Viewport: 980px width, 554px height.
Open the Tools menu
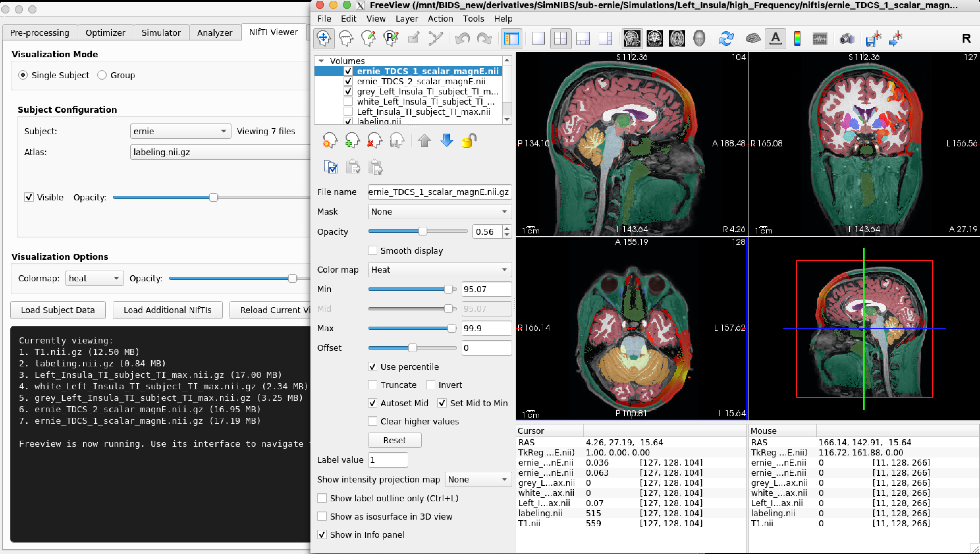tap(473, 19)
